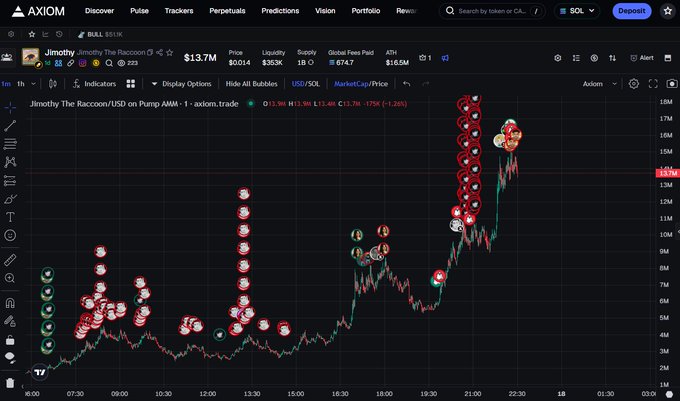Select the 1m timeframe
This screenshot has height=401, width=680.
coord(6,84)
